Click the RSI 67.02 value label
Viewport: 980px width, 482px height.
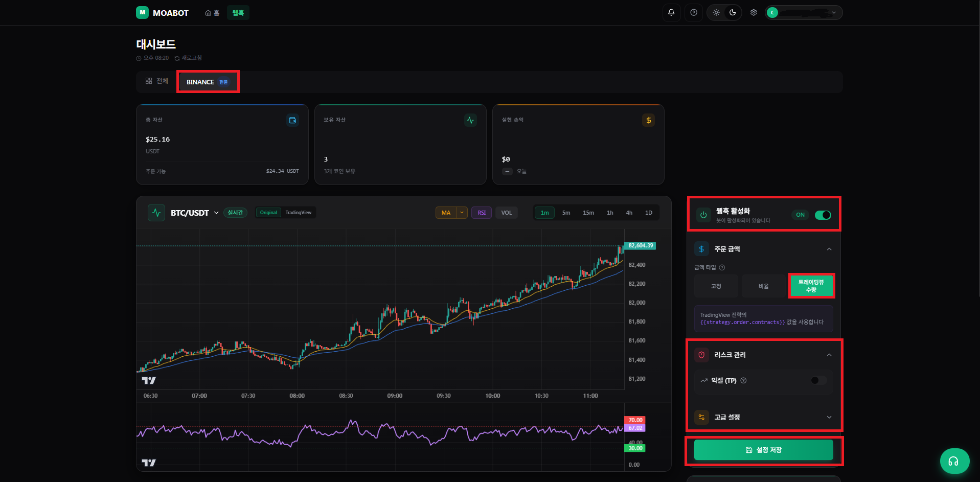coord(635,428)
